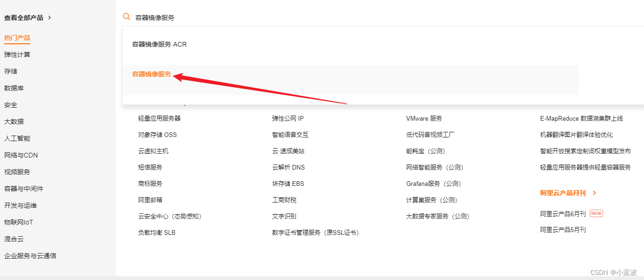Open 轻量应用服务器 product link

tap(159, 118)
